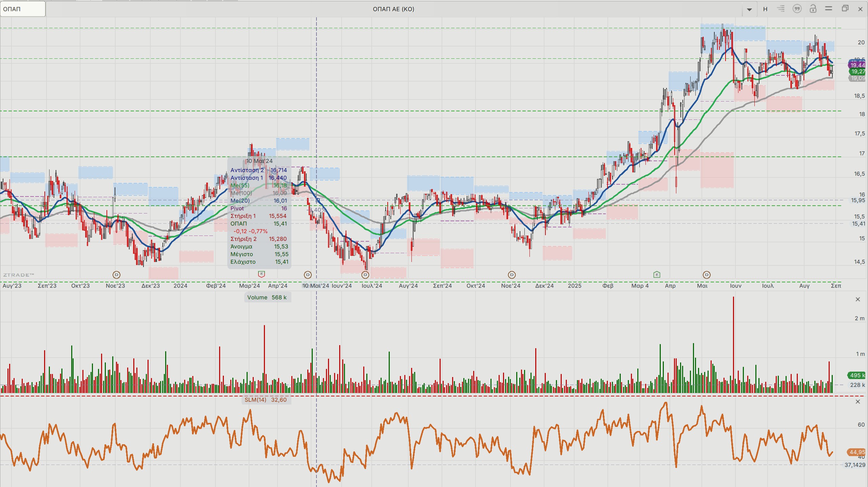868x487 pixels.
Task: Click the Άνοιγμα 15,53 row in tooltip
Action: pyautogui.click(x=259, y=246)
